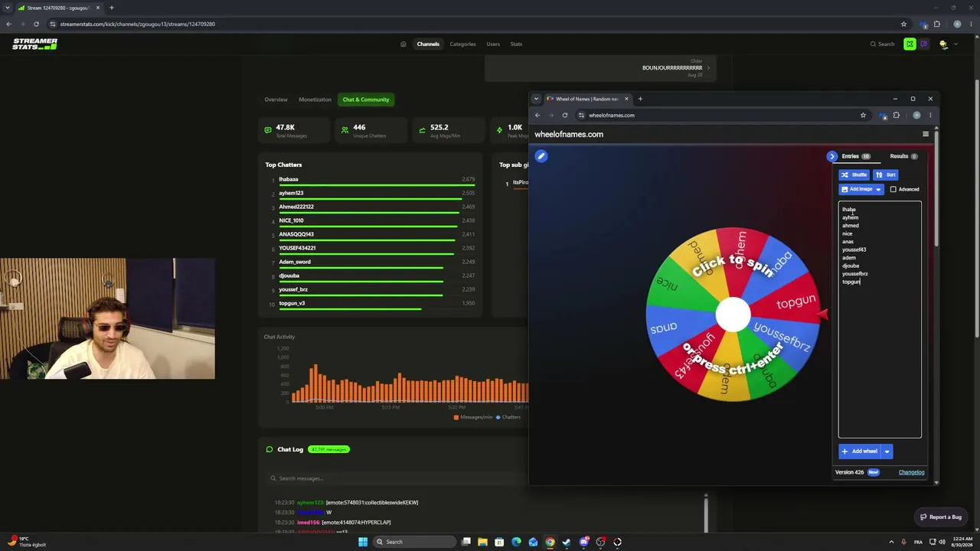The image size is (980, 551).
Task: Open the wheelofnames hamburger menu
Action: point(925,135)
